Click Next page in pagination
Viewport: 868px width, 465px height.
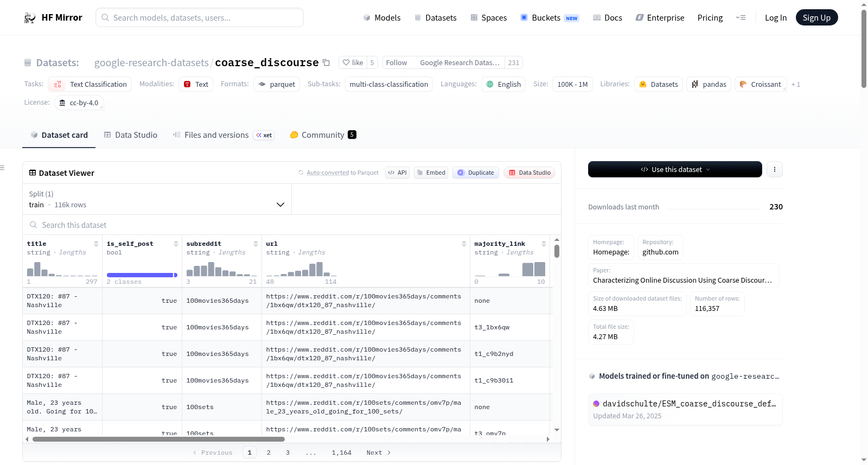tap(379, 453)
